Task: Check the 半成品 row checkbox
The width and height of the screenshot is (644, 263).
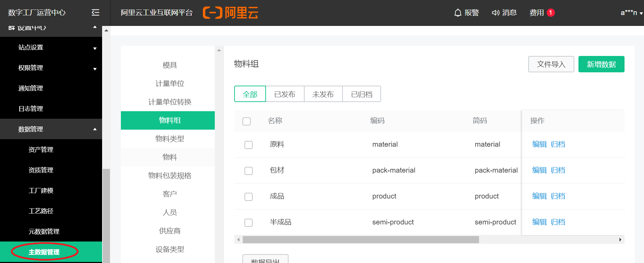Action: click(249, 222)
